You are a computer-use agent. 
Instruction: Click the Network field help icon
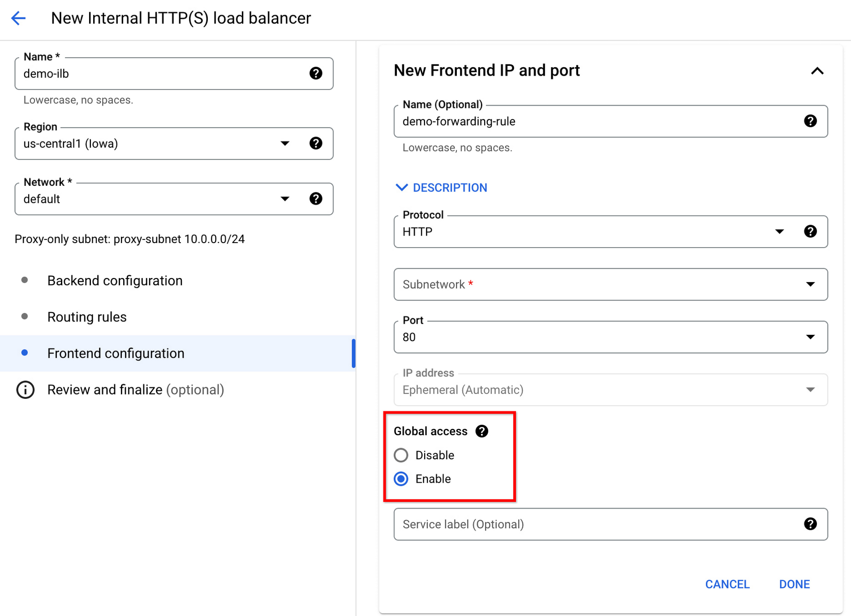tap(316, 199)
